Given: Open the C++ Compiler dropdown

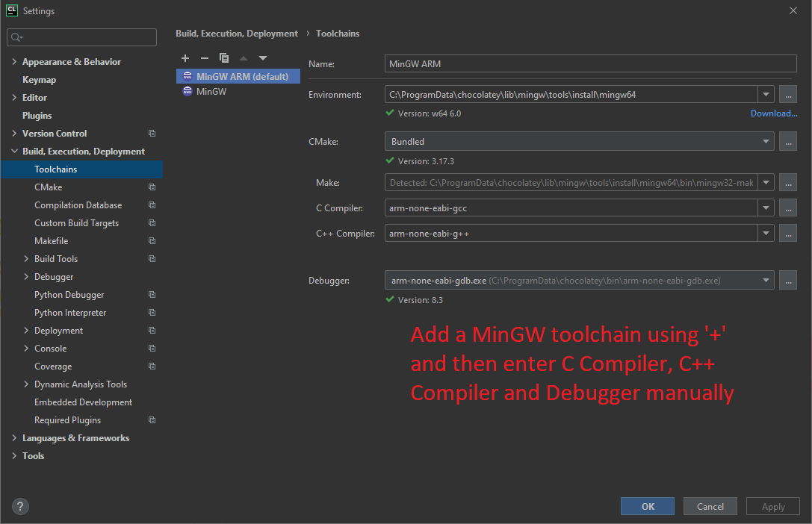Looking at the screenshot, I should (766, 234).
